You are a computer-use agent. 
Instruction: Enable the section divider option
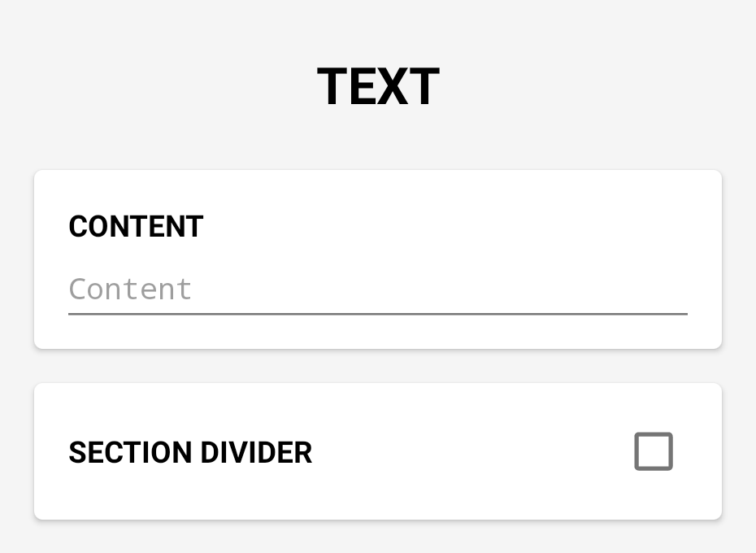point(654,451)
